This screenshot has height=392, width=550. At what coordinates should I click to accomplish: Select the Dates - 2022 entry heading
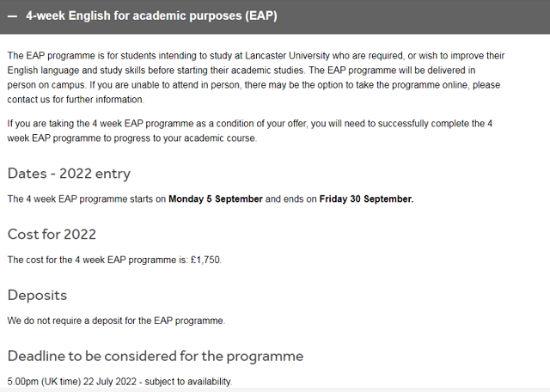pyautogui.click(x=69, y=174)
